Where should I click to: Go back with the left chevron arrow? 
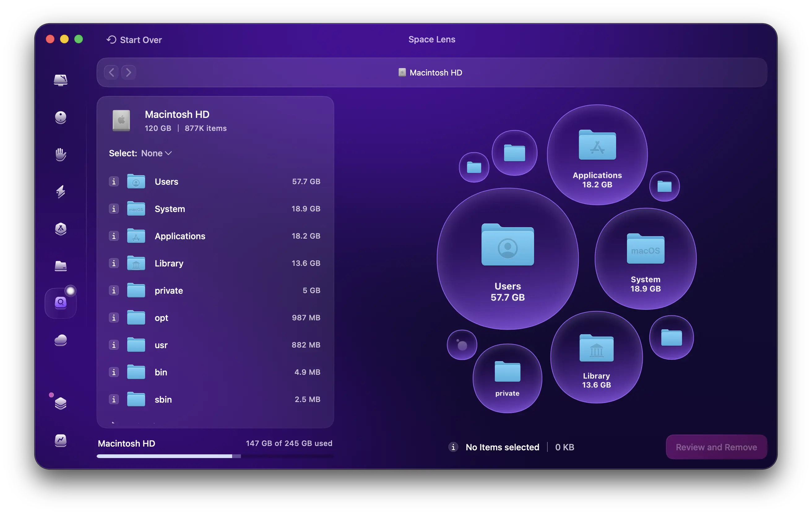pyautogui.click(x=111, y=72)
